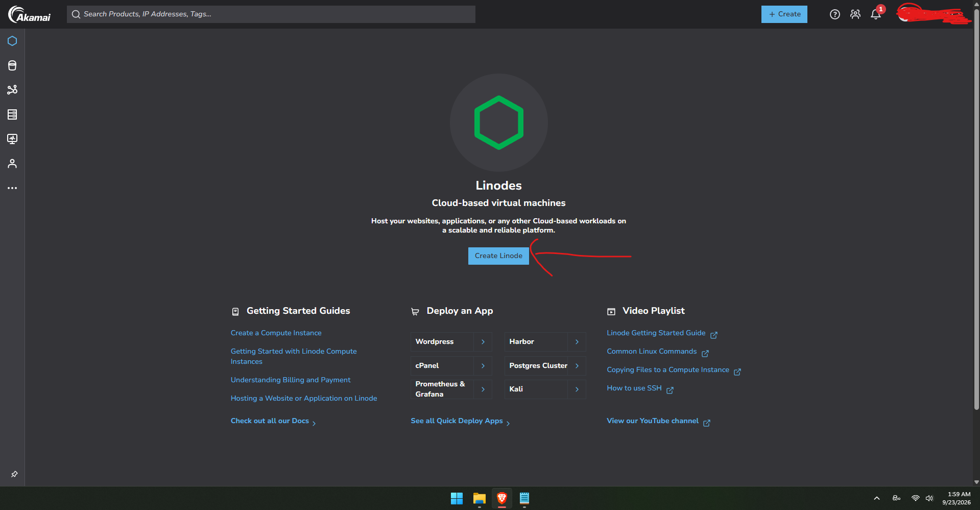This screenshot has width=980, height=510.
Task: Open Common Linux Commands video link
Action: pyautogui.click(x=652, y=352)
